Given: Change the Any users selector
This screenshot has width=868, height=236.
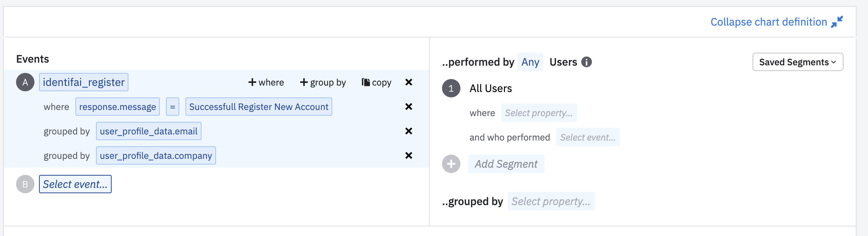Looking at the screenshot, I should pos(530,62).
